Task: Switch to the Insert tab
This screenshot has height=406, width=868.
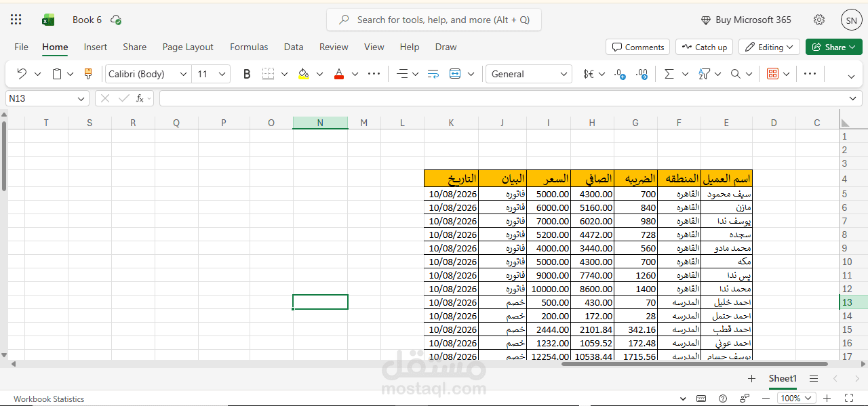Action: click(x=96, y=47)
